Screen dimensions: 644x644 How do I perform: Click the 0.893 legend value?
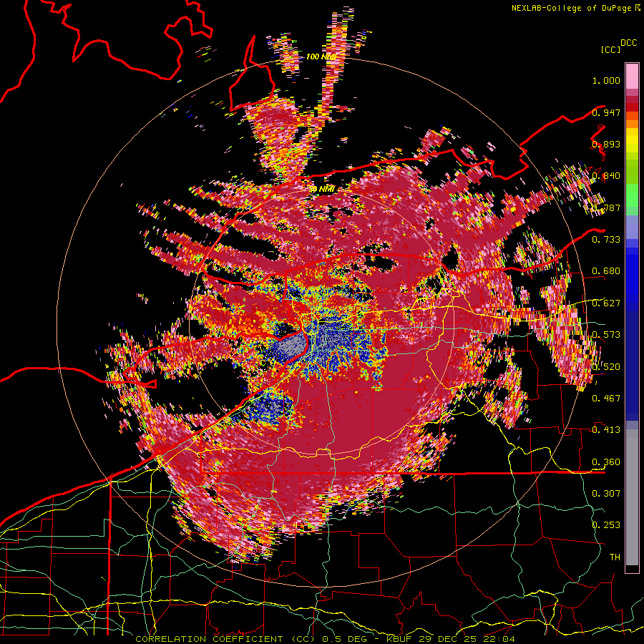click(606, 144)
